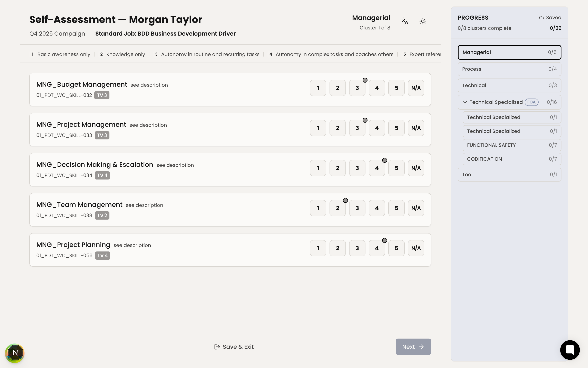Rate Project Management as 5
This screenshot has height=368, width=588.
tap(396, 128)
